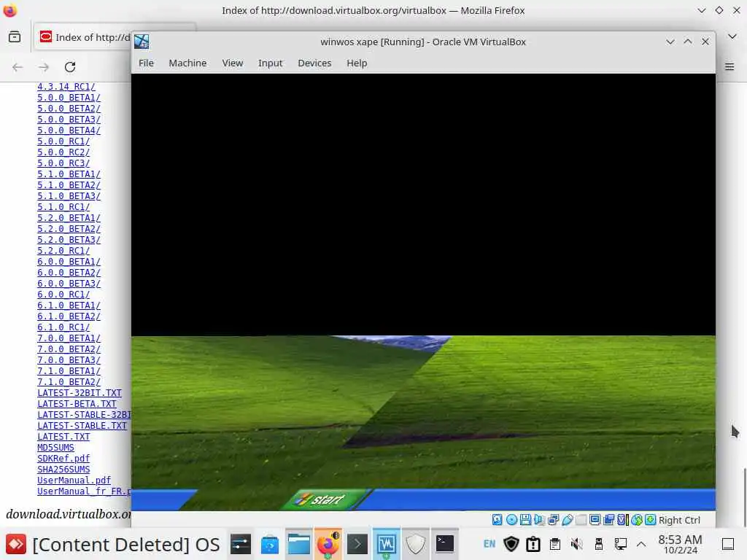Screen dimensions: 747x560
Task: Expand hidden system tray icons arrow
Action: (641, 544)
